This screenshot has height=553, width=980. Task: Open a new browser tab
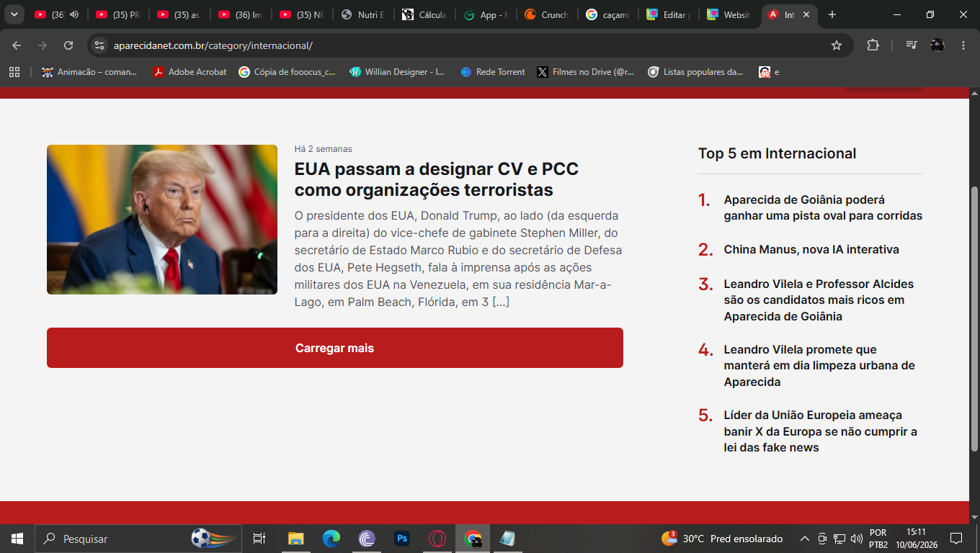[x=832, y=14]
